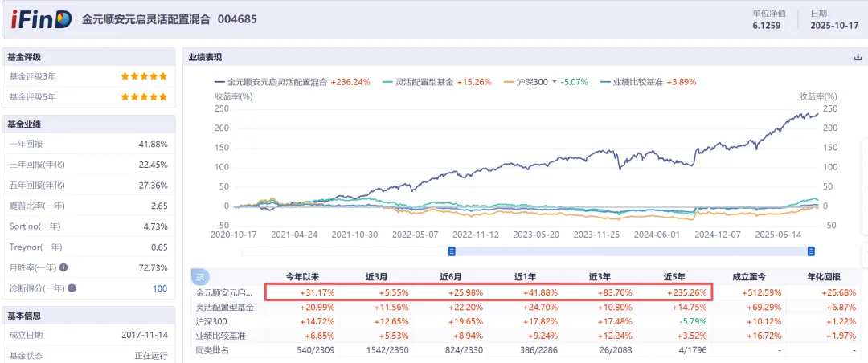The width and height of the screenshot is (868, 363).
Task: Download the 业绩表现 chart
Action: tap(858, 57)
